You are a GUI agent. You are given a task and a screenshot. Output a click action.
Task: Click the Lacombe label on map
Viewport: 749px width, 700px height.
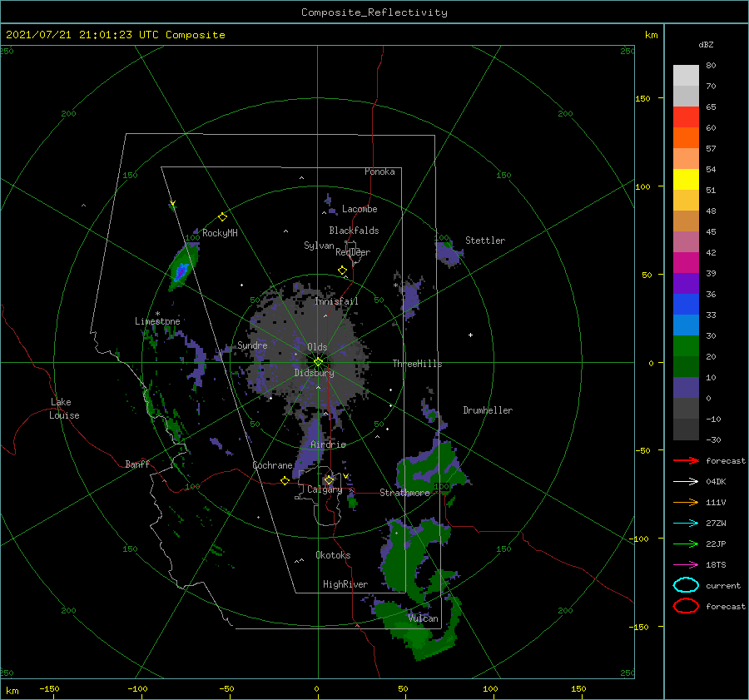coord(360,209)
